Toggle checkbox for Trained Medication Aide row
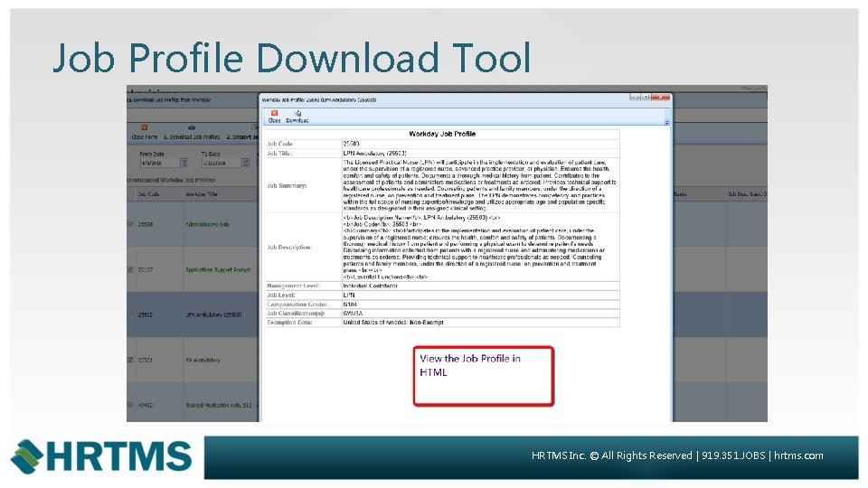 pyautogui.click(x=130, y=405)
